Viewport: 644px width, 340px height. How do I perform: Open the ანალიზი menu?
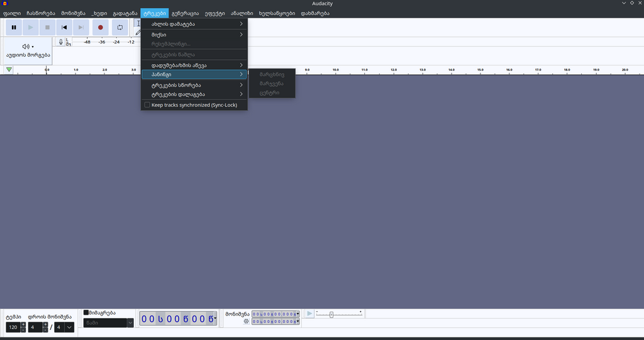(242, 13)
